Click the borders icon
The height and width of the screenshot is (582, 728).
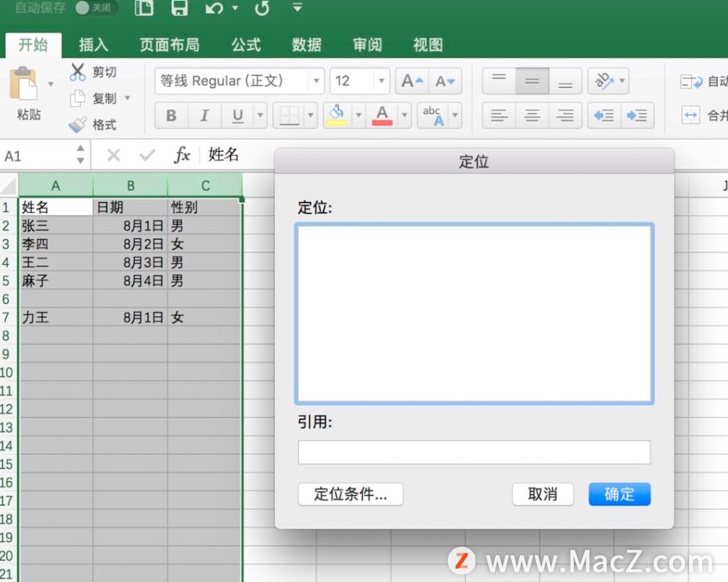coord(289,114)
